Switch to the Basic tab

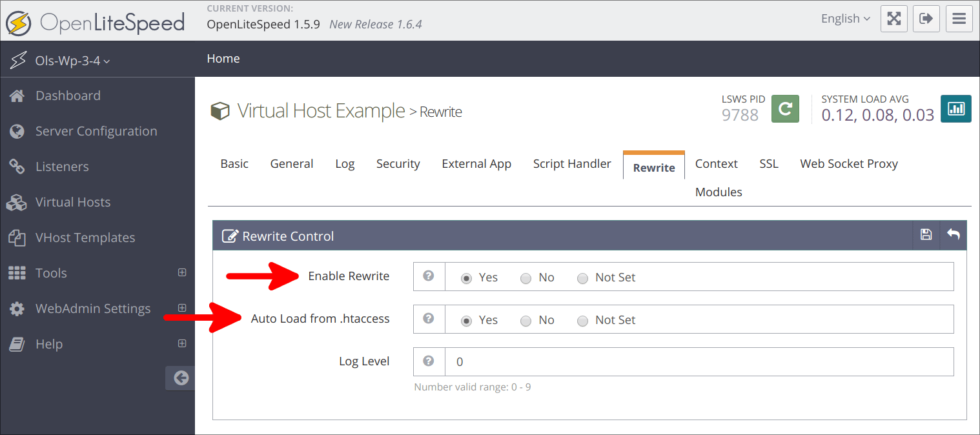(234, 164)
